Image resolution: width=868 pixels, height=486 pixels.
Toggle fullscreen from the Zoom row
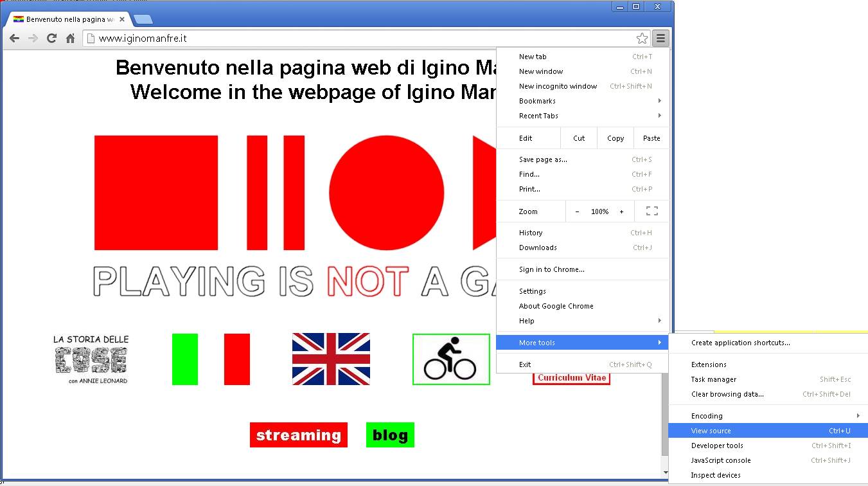(651, 212)
